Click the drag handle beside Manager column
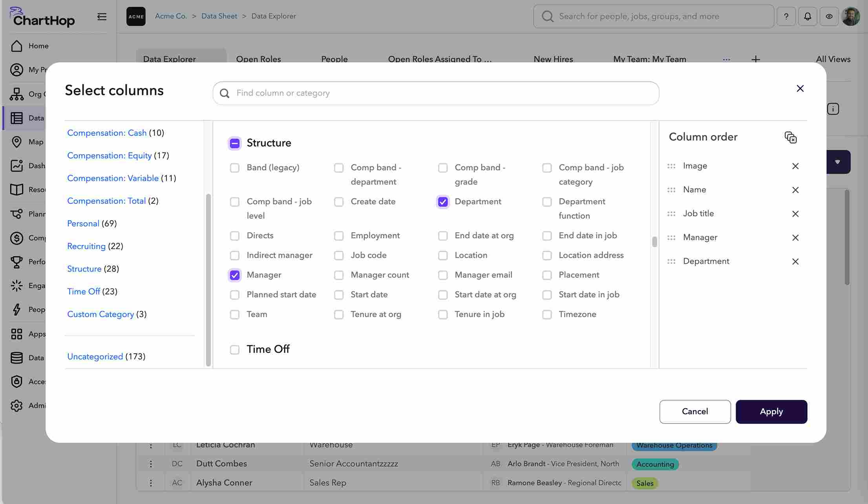Viewport: 868px width, 504px height. 671,237
